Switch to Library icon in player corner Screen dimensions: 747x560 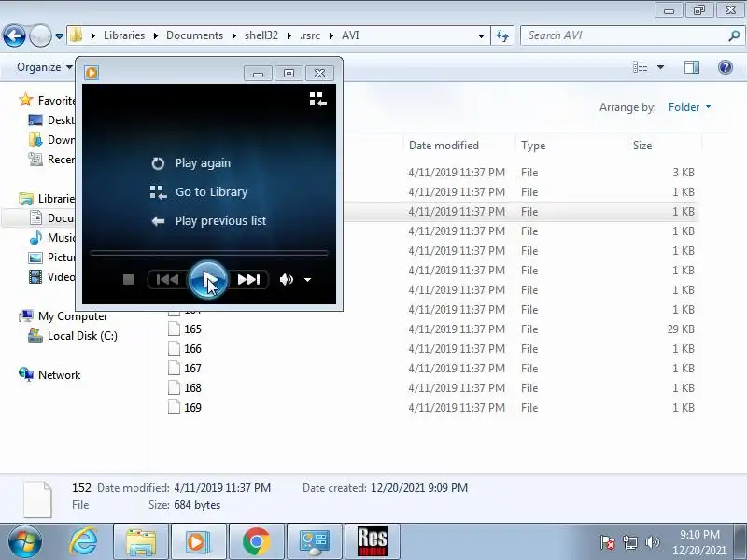click(x=317, y=99)
